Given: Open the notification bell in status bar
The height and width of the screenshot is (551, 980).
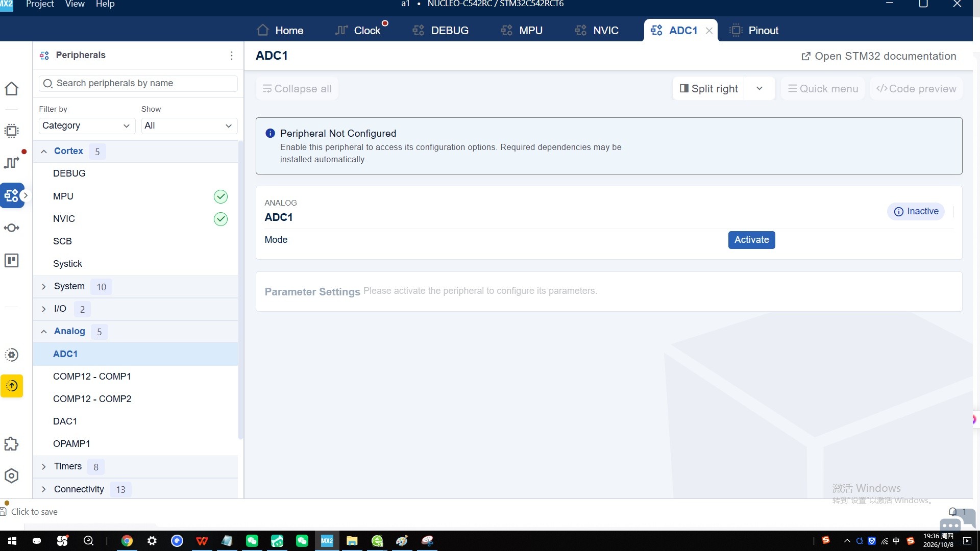Looking at the screenshot, I should (x=952, y=511).
